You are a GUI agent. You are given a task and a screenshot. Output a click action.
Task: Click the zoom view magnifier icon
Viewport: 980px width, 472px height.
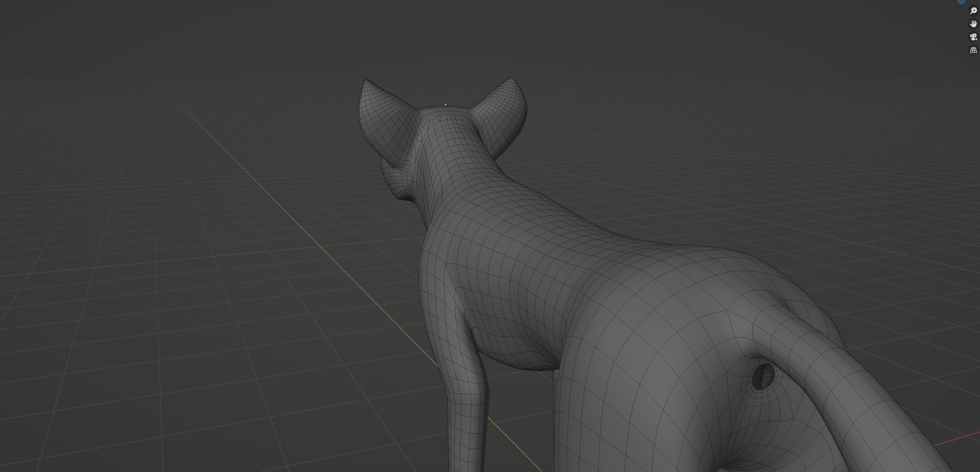click(973, 11)
